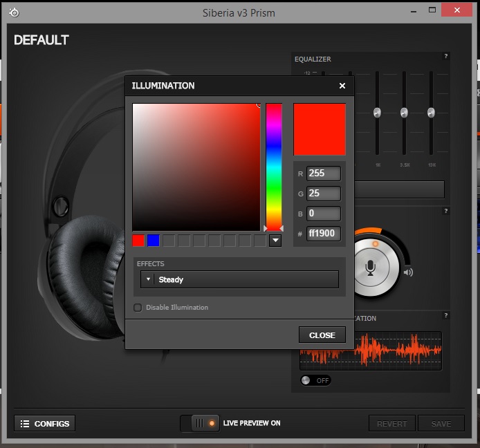Screen dimensions: 480x448
Task: Minimize the Siberia v3 Prism window
Action: tap(414, 11)
